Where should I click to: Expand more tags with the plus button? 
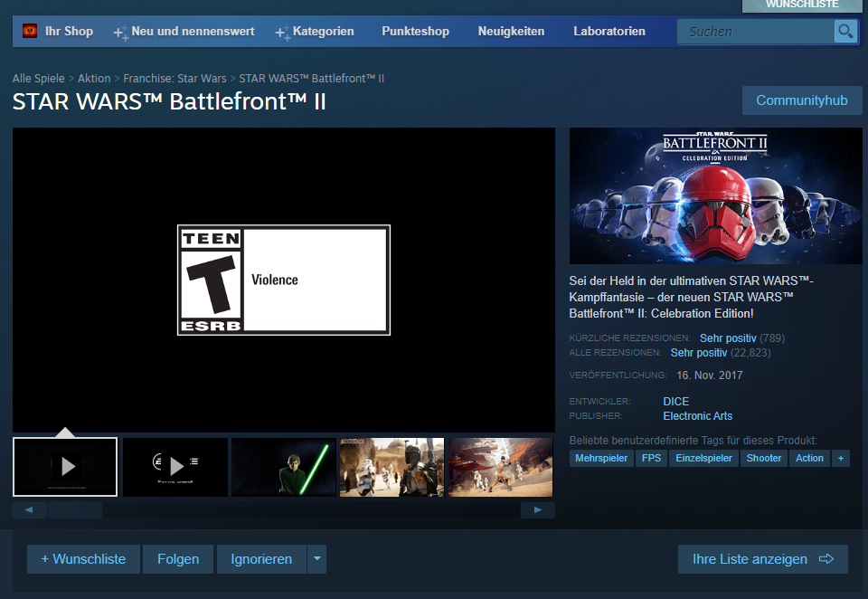coord(841,458)
